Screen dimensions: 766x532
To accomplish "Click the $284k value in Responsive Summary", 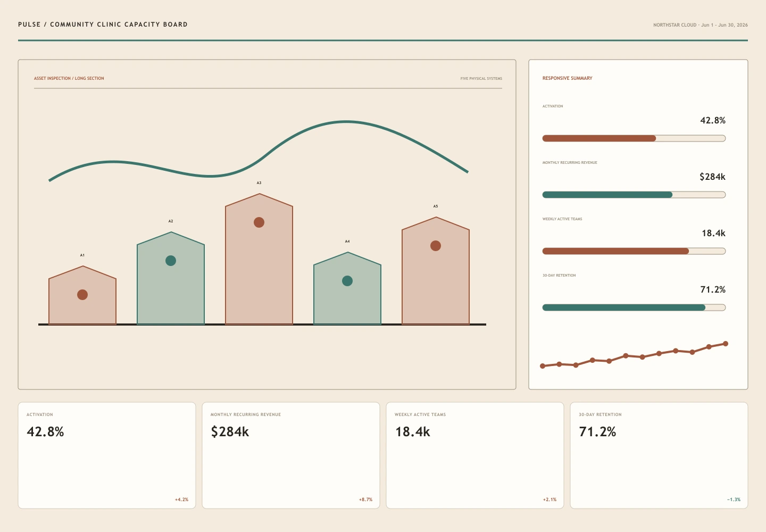I will (712, 177).
